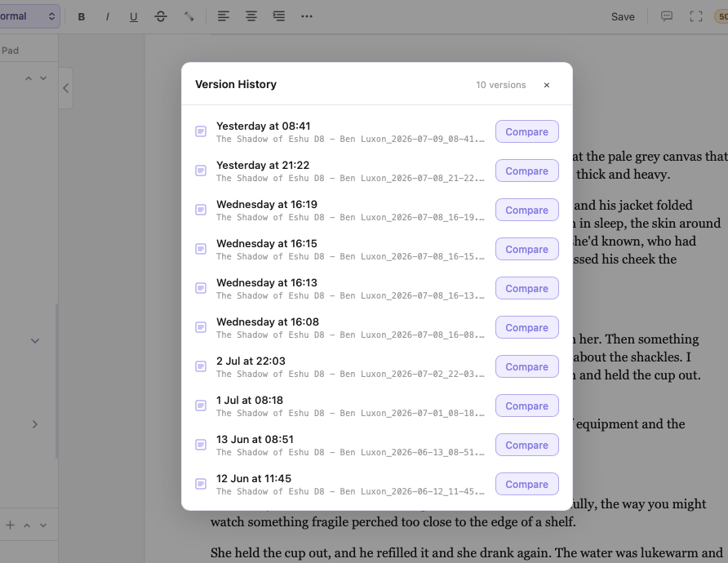Open the comments panel icon
Image resolution: width=728 pixels, height=563 pixels.
667,16
